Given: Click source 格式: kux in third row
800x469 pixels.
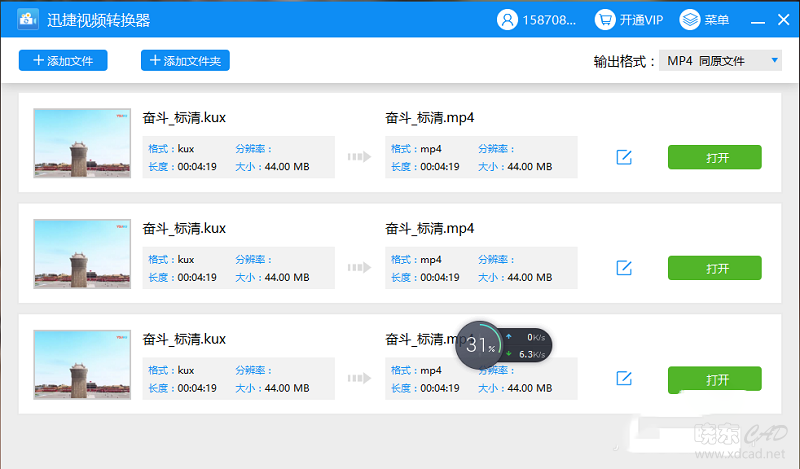Looking at the screenshot, I should [171, 371].
